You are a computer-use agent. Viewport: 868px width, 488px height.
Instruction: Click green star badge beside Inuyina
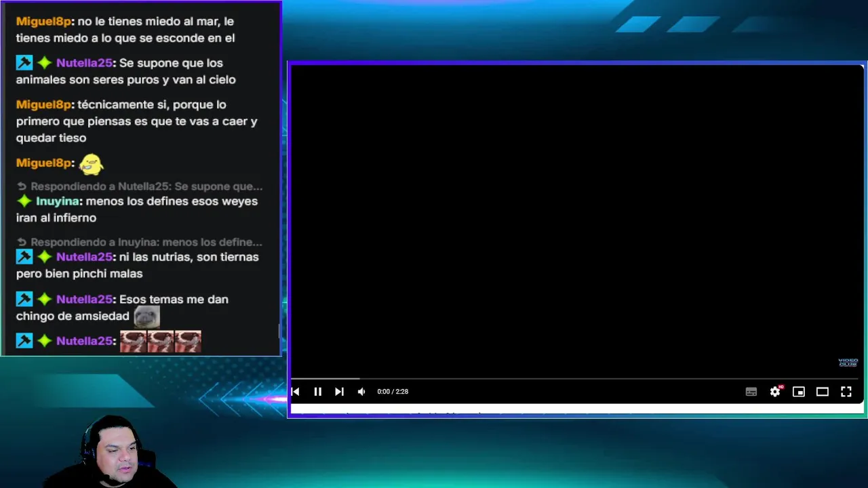click(24, 201)
